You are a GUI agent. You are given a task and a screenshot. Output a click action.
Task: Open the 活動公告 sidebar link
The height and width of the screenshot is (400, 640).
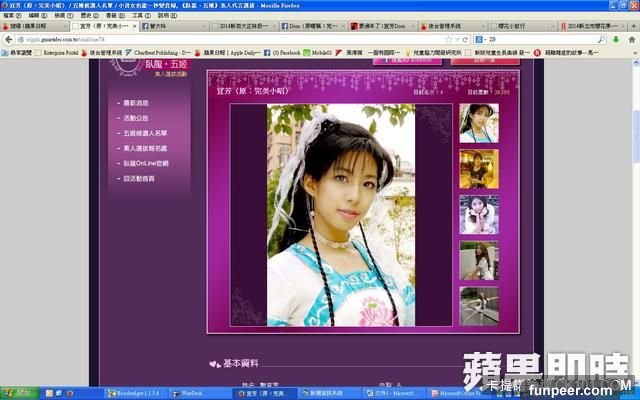click(x=136, y=118)
